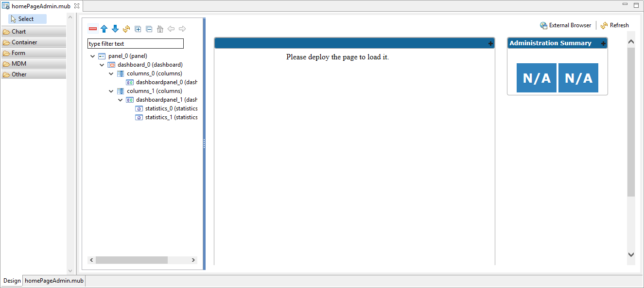Expand the Other palette drawer

pos(34,74)
